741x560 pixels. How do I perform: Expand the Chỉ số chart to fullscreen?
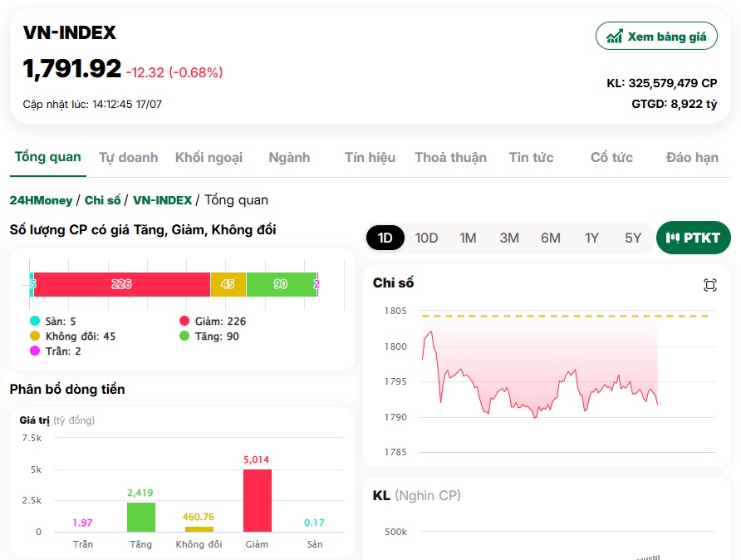pos(709,285)
